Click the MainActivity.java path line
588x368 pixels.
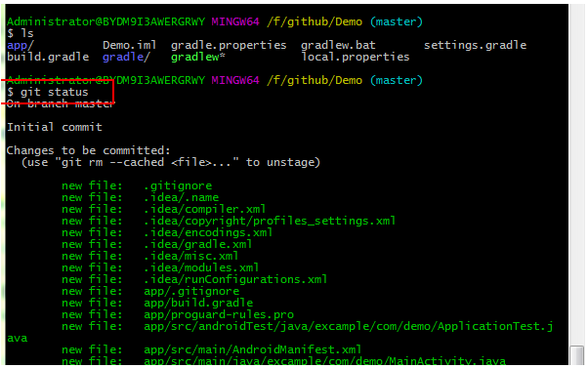[x=284, y=361]
